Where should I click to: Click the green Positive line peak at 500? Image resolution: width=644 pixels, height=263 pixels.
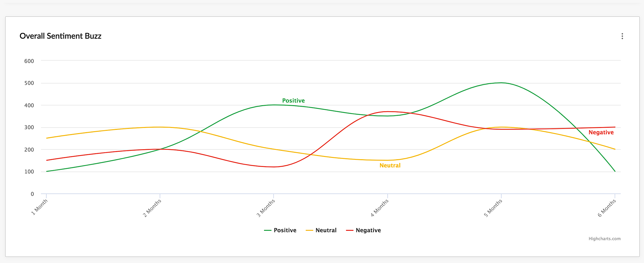pyautogui.click(x=501, y=83)
